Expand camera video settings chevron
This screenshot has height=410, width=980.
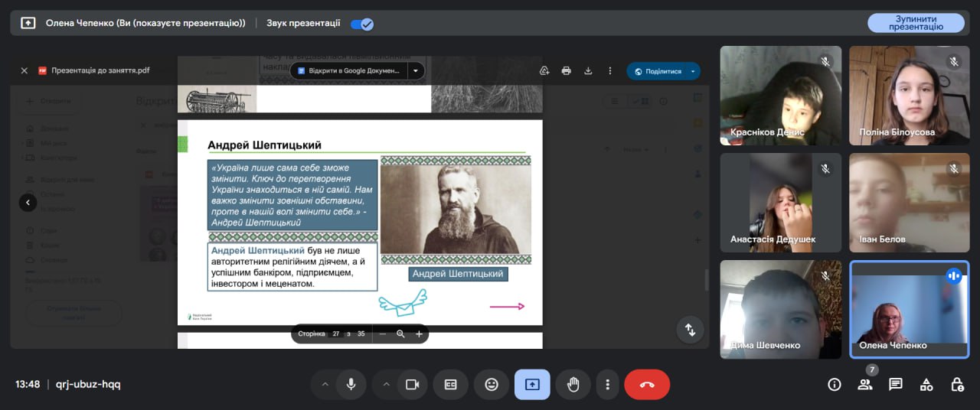(386, 385)
